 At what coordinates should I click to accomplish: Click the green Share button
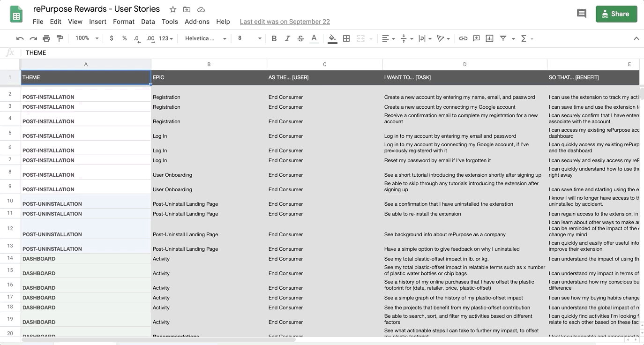click(x=616, y=14)
